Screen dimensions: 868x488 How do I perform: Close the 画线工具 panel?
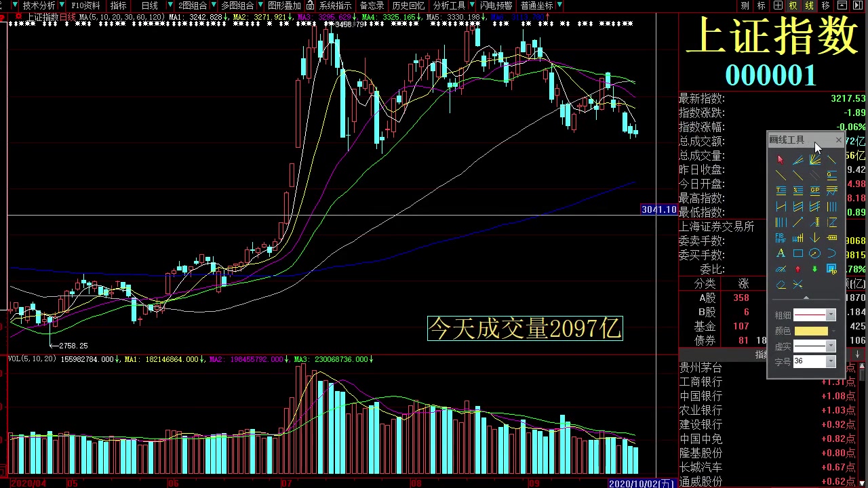tap(839, 140)
